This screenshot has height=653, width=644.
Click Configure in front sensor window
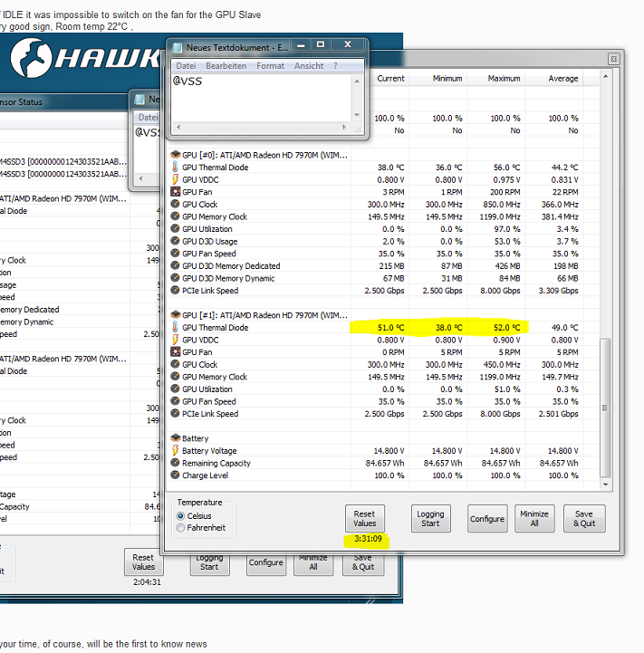tap(487, 518)
